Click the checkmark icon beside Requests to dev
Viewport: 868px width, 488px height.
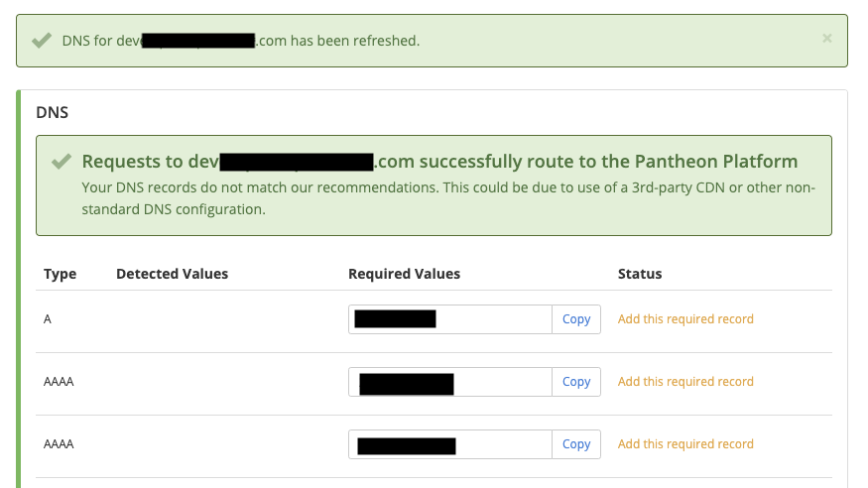(x=62, y=161)
